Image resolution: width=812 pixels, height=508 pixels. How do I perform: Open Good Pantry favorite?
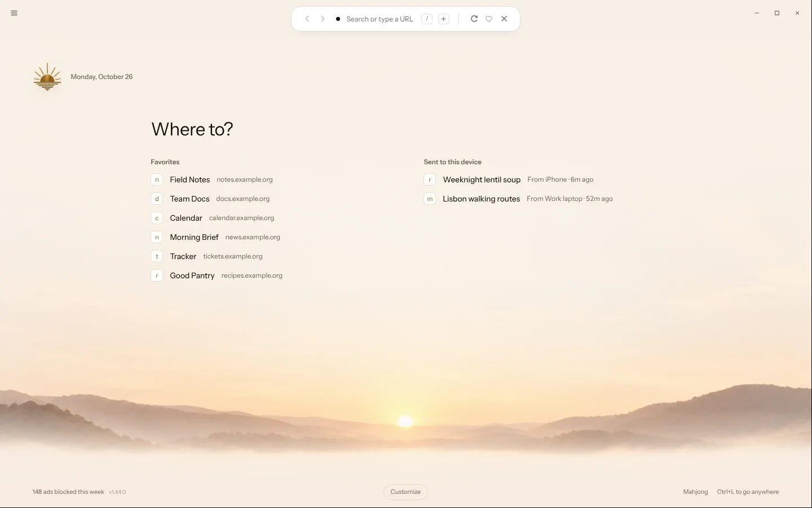click(217, 275)
